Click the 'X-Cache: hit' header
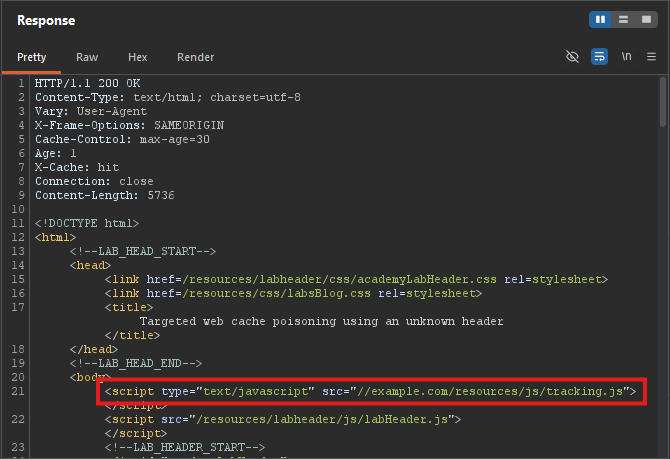The image size is (670, 459). (77, 167)
